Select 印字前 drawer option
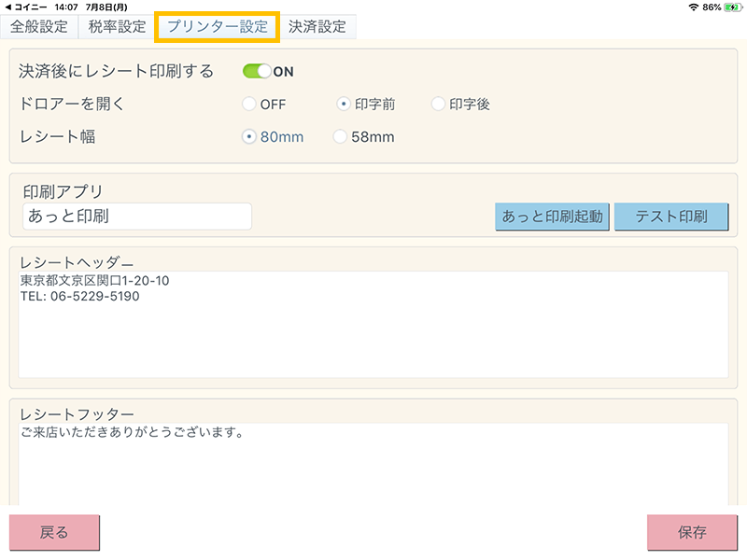 click(x=344, y=104)
